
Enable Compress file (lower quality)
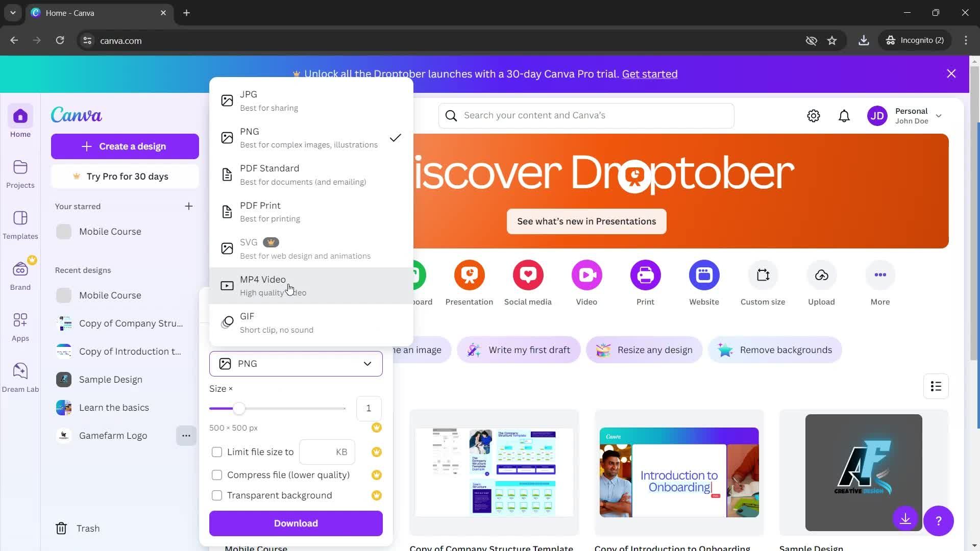[217, 475]
